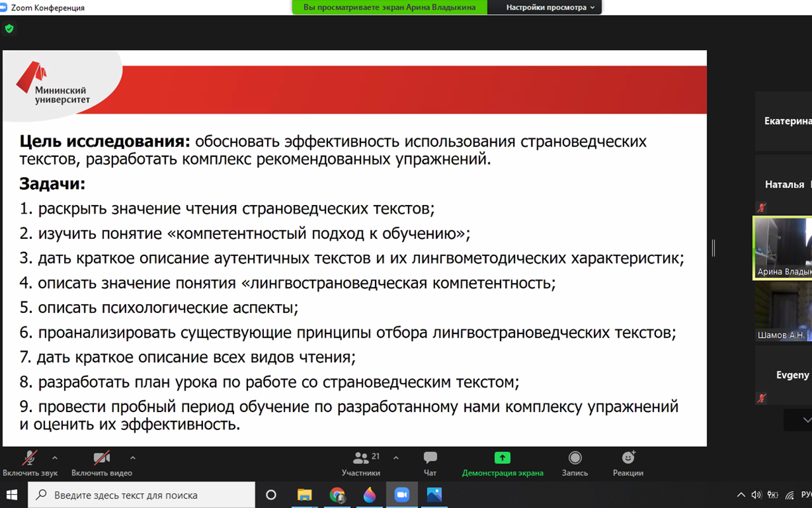Viewport: 812px width, 508px height.
Task: Click task line 7 about виды чтения
Action: pos(187,358)
